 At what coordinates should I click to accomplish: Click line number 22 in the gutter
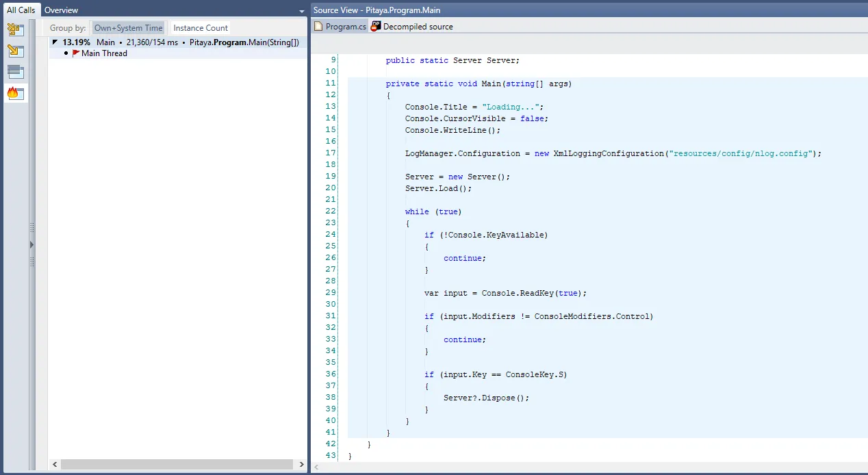[331, 211]
